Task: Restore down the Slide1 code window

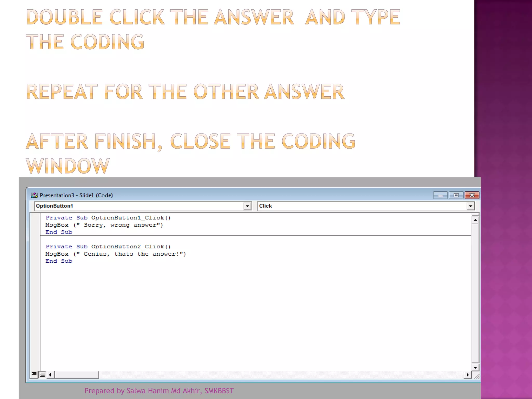Action: pyautogui.click(x=456, y=195)
